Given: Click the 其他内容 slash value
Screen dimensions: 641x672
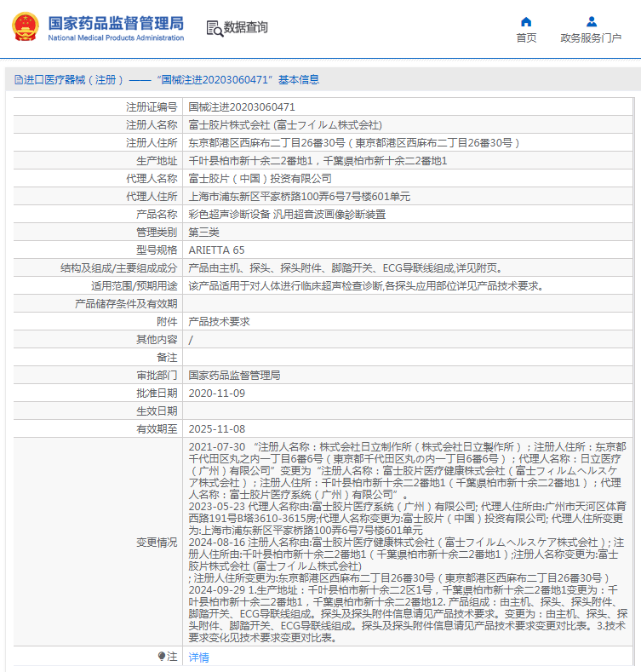Looking at the screenshot, I should 191,340.
